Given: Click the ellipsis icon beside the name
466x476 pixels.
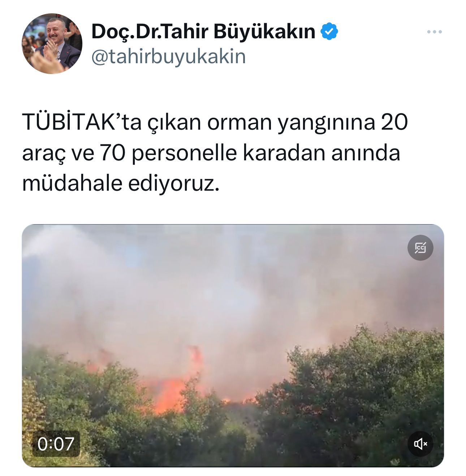Looking at the screenshot, I should tap(434, 32).
